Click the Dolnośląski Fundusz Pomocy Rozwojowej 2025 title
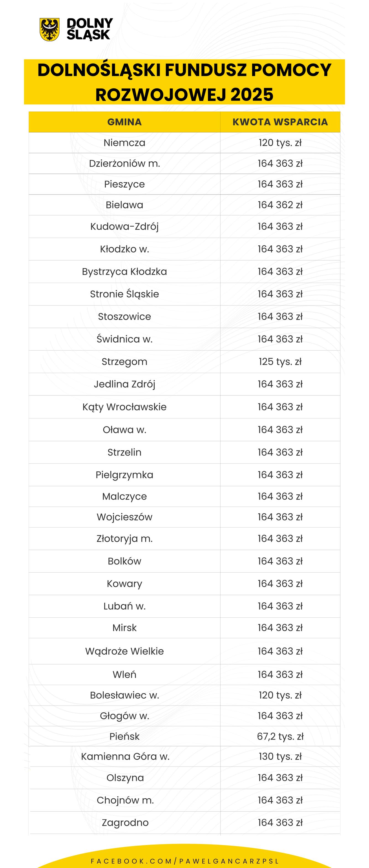Viewport: 369px width, 868px height. [184, 82]
